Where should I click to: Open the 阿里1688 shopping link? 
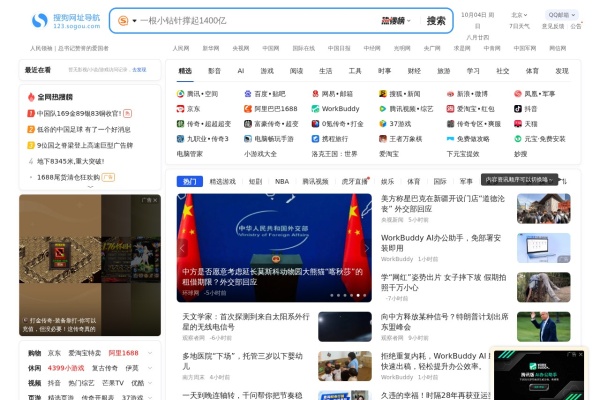(124, 353)
